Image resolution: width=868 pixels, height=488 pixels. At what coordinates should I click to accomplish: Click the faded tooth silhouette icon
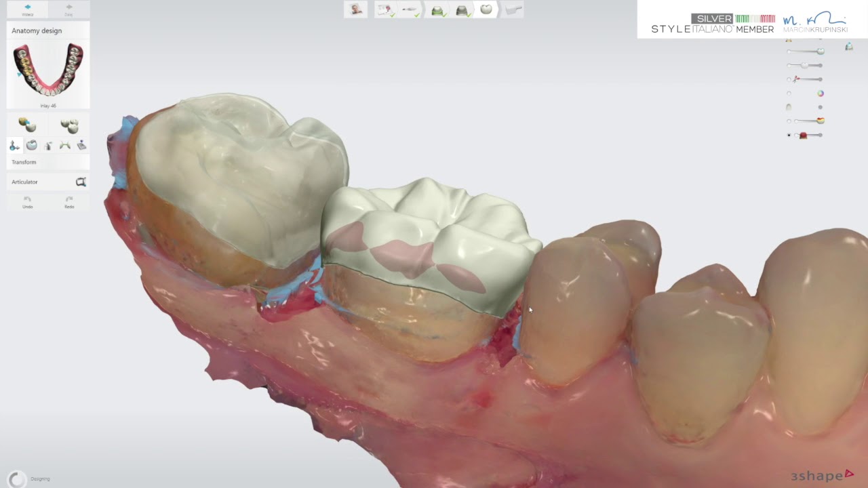(789, 107)
